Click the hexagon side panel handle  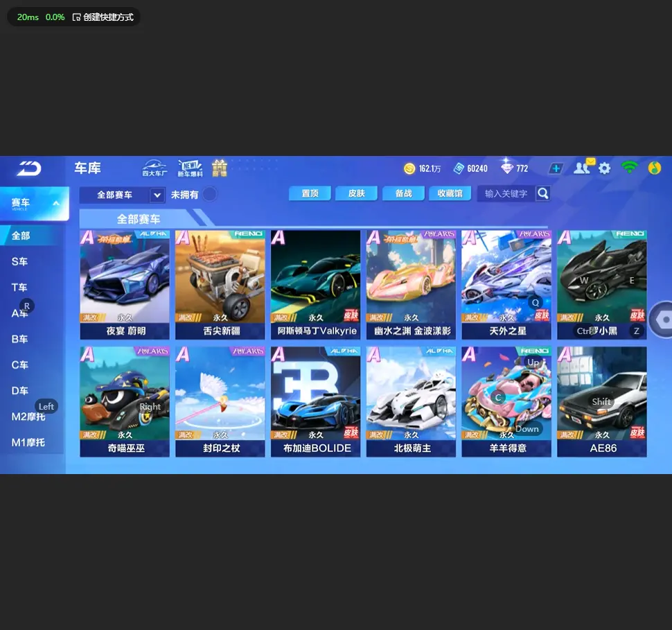(x=663, y=320)
